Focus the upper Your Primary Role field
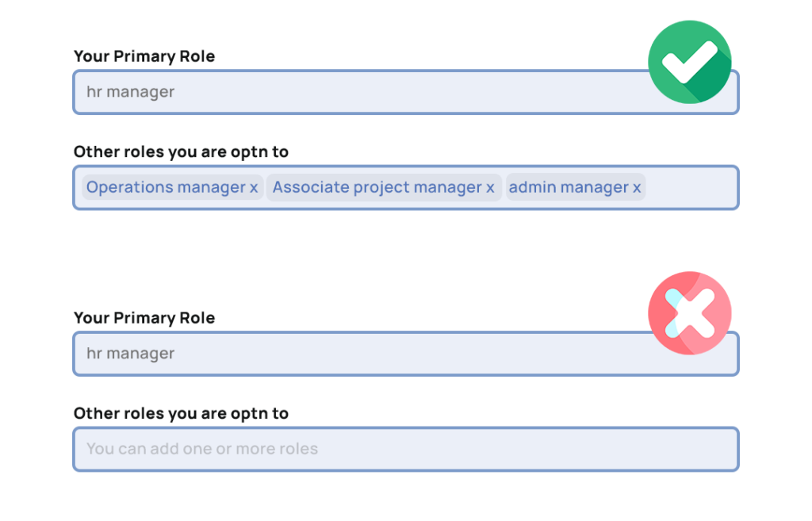 (405, 92)
